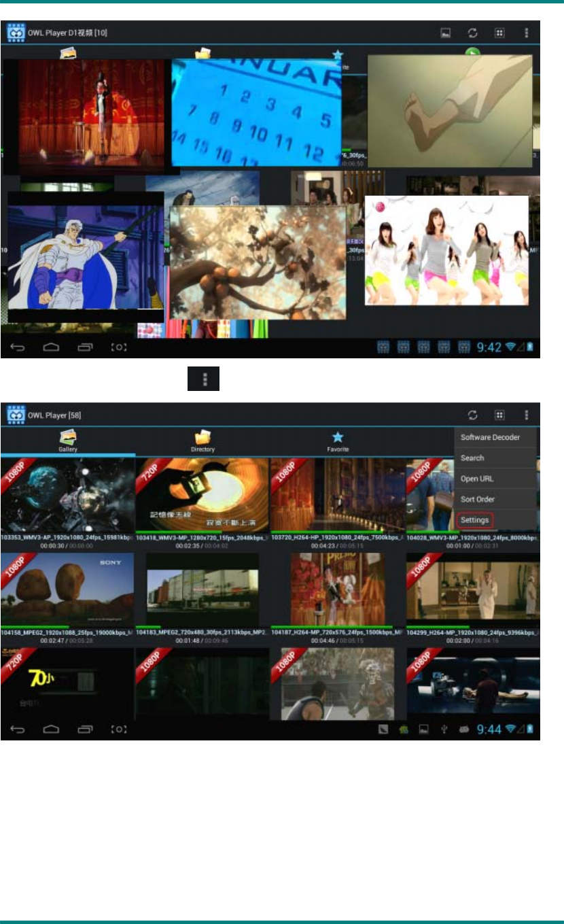Click refresh icon in OWL Player [58]
This screenshot has width=564, height=924.
click(472, 414)
